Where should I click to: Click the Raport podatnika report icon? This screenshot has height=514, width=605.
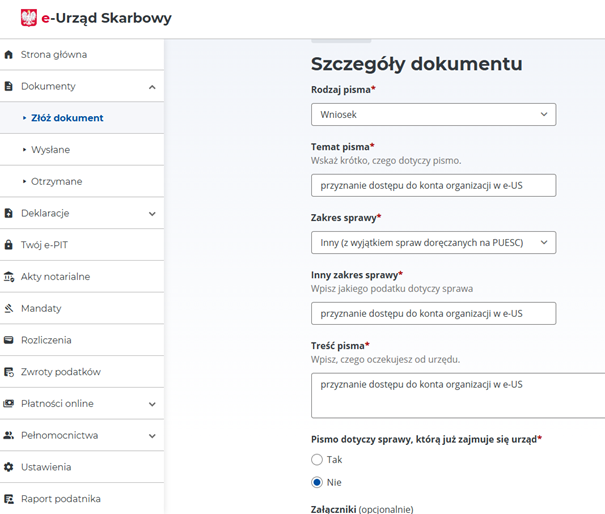coord(9,499)
